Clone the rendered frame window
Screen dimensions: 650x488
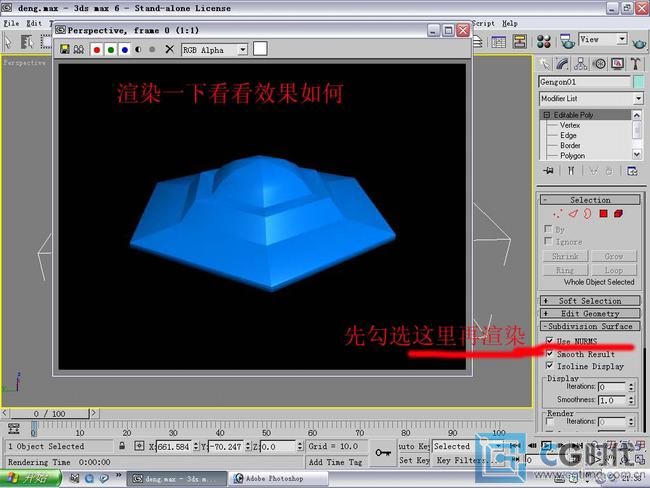[x=78, y=49]
